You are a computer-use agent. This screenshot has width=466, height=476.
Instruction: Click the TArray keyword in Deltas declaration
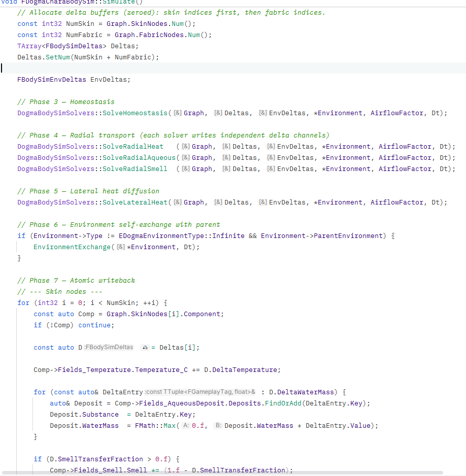[29, 46]
